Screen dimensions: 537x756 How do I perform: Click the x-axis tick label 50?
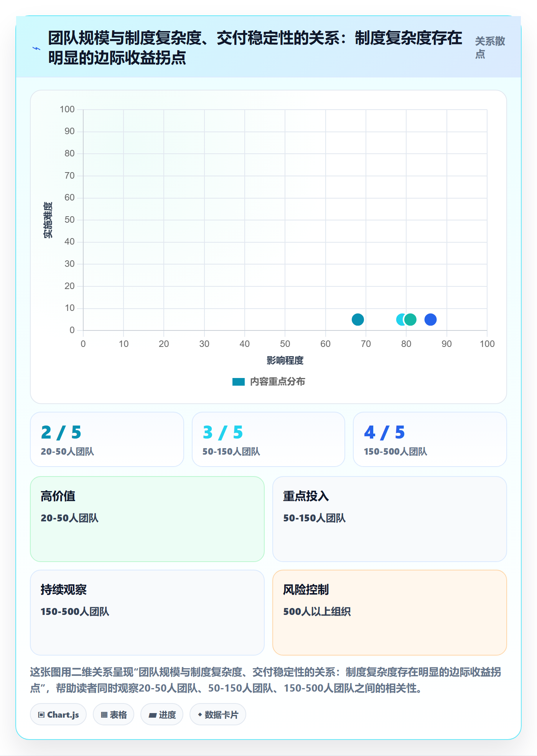pos(285,344)
